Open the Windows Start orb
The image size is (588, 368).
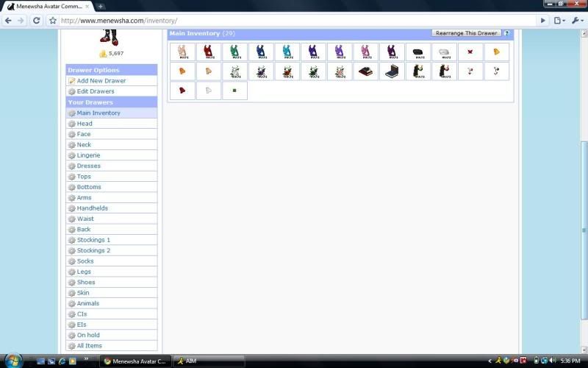(13, 361)
